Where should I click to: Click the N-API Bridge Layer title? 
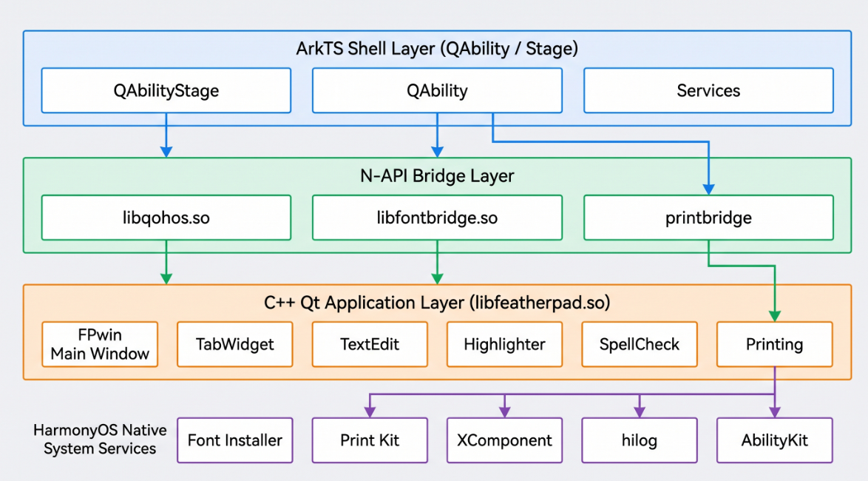(x=437, y=175)
